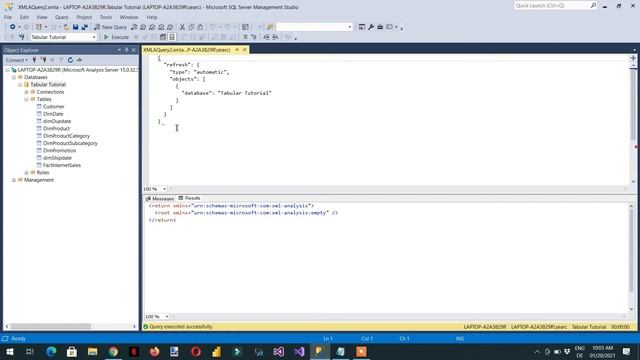Switch to the Results tab
640x360 pixels.
(x=189, y=198)
